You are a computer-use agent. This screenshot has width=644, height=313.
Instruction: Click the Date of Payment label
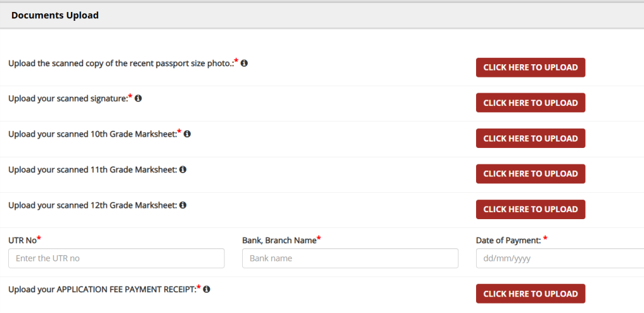click(509, 240)
